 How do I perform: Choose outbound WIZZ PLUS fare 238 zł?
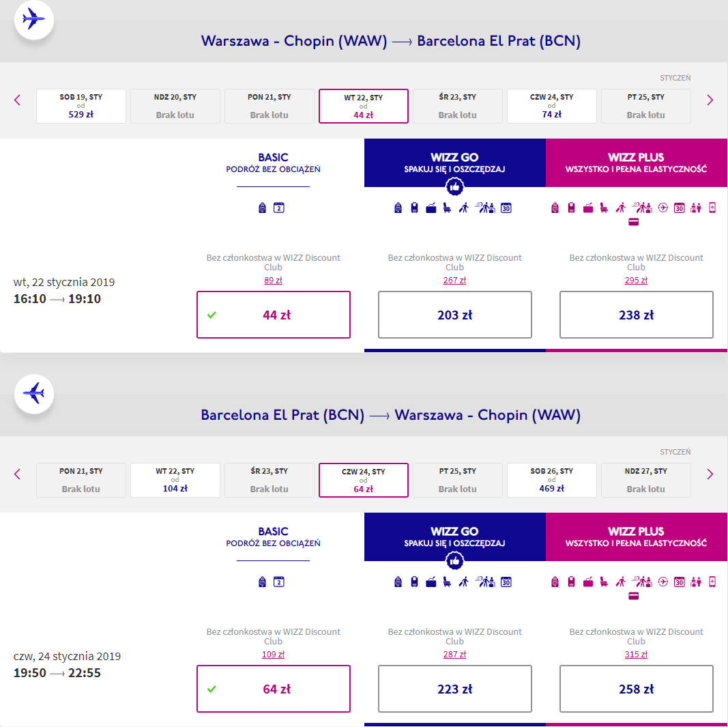[636, 315]
